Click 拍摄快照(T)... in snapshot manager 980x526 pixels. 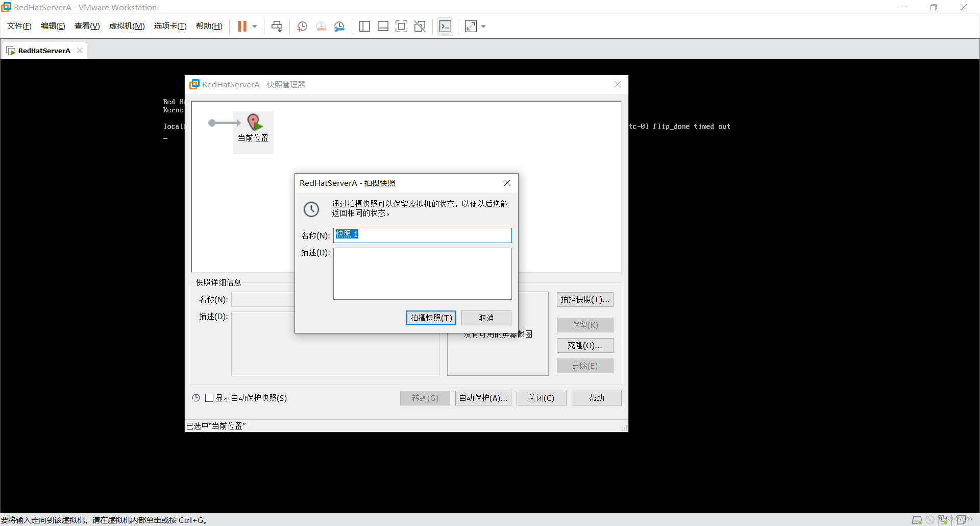coord(585,299)
